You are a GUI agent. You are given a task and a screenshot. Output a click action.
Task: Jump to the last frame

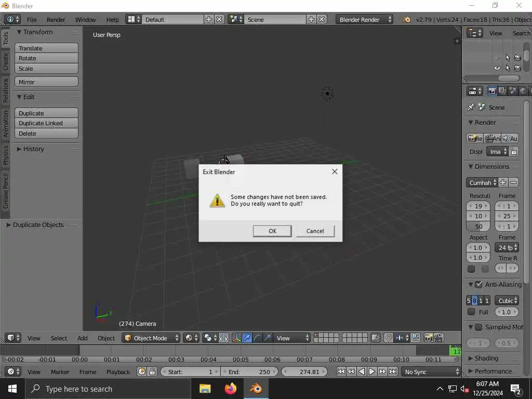point(393,371)
